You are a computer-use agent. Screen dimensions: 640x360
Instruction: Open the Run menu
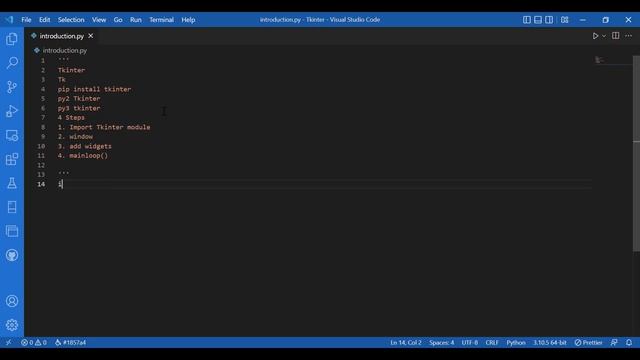click(x=136, y=20)
